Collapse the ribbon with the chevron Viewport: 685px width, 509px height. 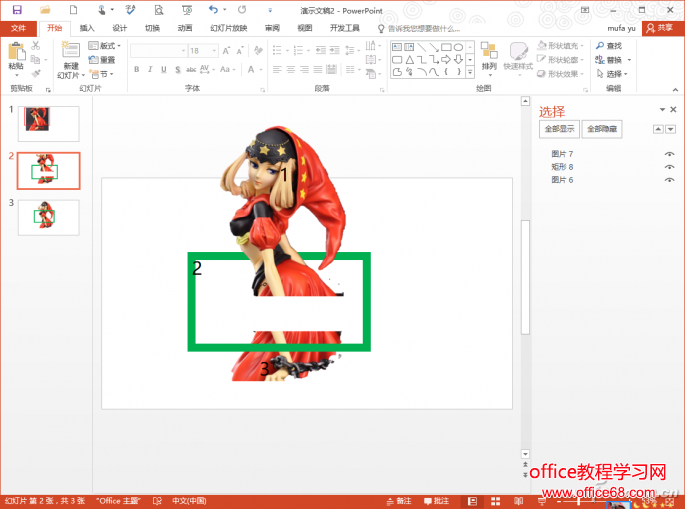pyautogui.click(x=675, y=90)
